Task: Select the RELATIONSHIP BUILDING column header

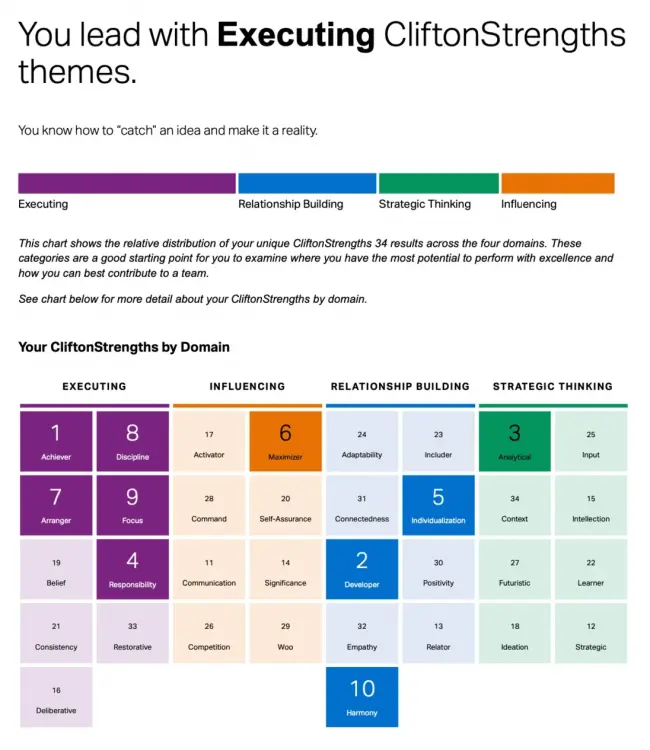Action: click(x=400, y=386)
